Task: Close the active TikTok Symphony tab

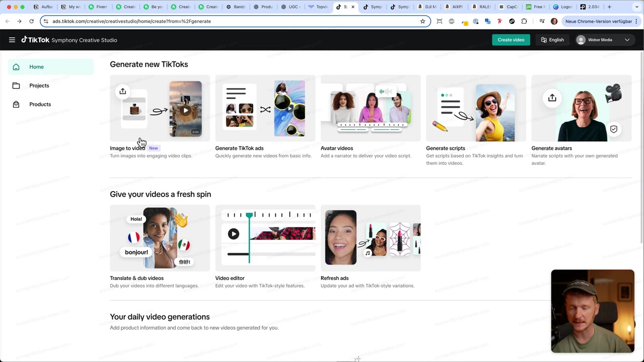Action: [x=353, y=7]
